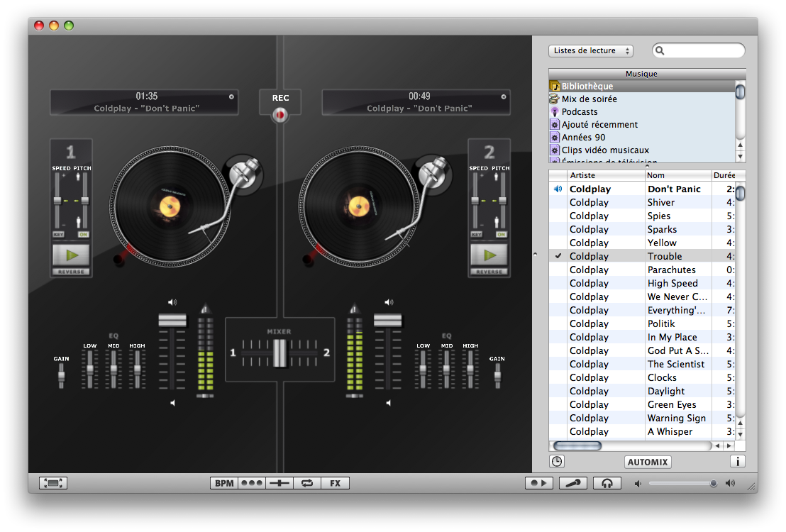Image resolution: width=786 pixels, height=532 pixels.
Task: Toggle the ON switch on deck 1
Action: (x=83, y=234)
